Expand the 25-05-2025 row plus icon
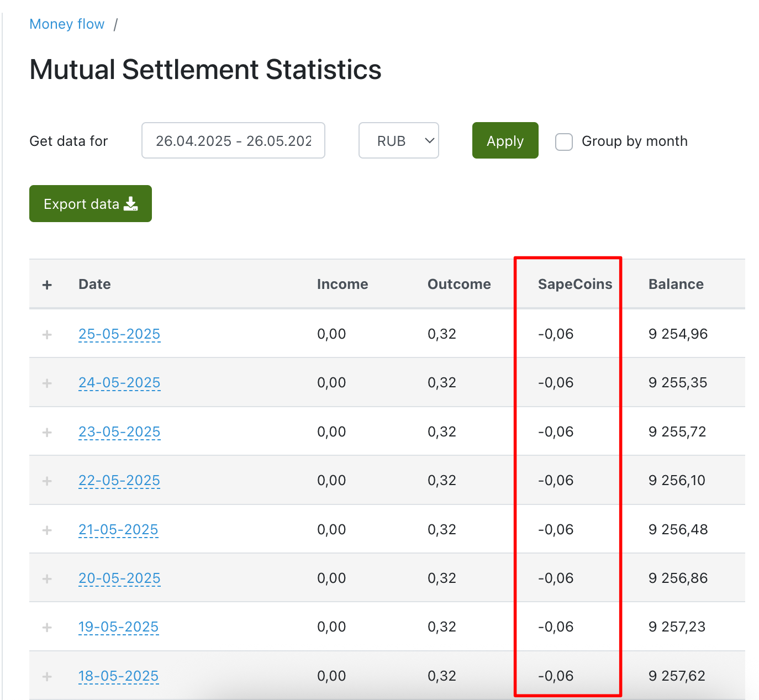 [47, 334]
